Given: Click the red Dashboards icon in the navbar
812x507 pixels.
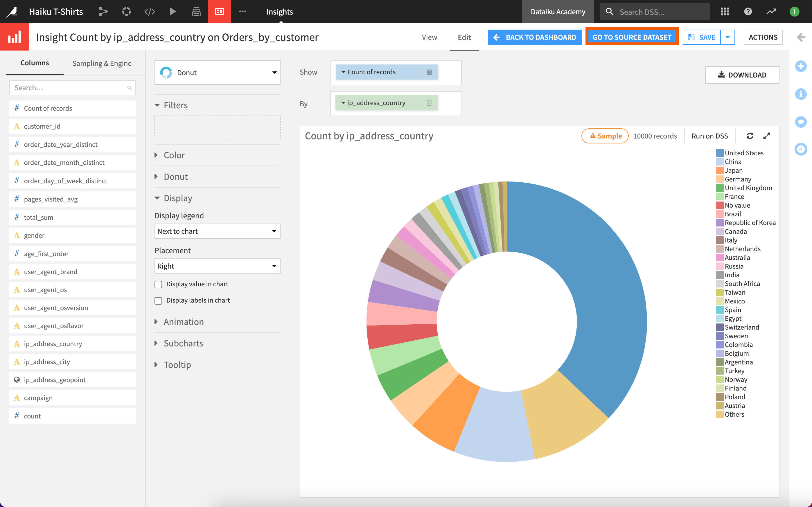Looking at the screenshot, I should click(x=220, y=11).
